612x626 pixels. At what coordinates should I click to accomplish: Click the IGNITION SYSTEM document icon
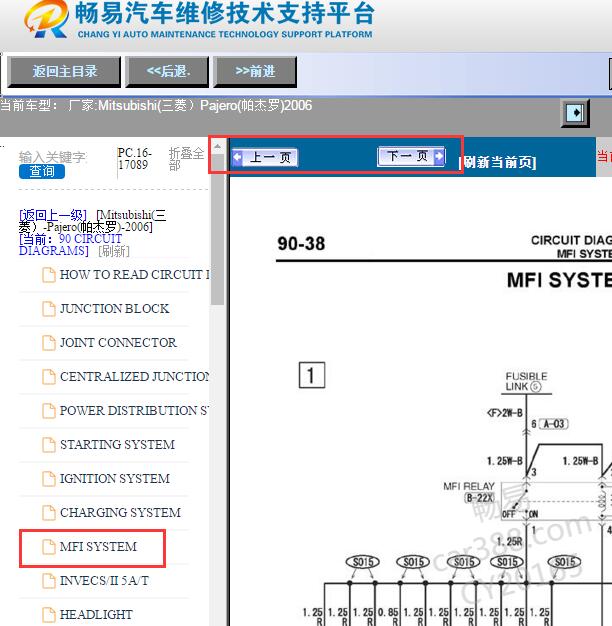point(49,478)
